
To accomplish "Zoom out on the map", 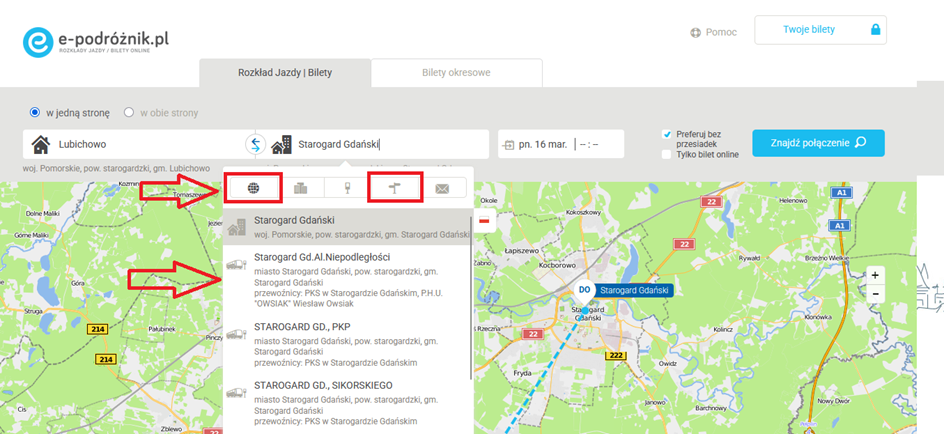I will [x=876, y=293].
